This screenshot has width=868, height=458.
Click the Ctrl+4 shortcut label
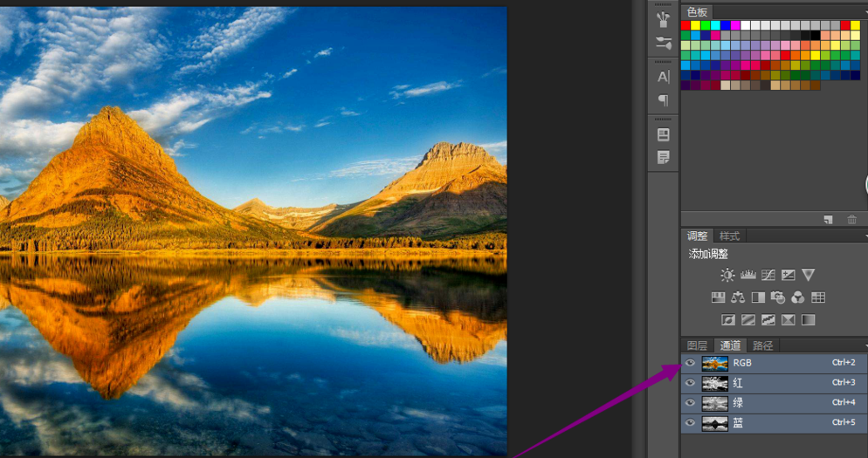click(844, 402)
